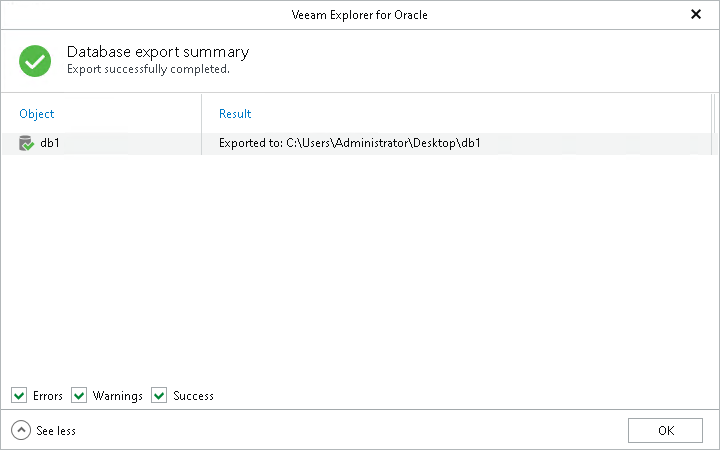Click the Success label text
The height and width of the screenshot is (450, 720).
193,396
